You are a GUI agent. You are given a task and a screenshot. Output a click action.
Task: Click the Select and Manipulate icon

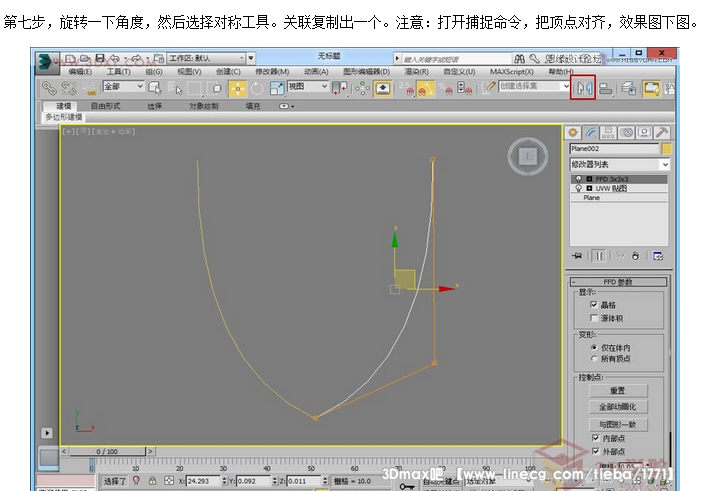pyautogui.click(x=362, y=88)
